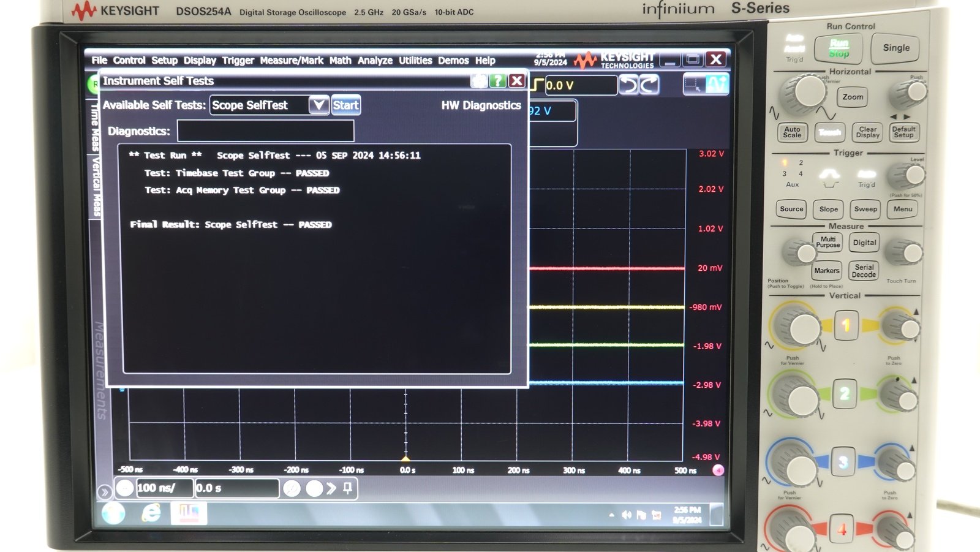Image resolution: width=980 pixels, height=552 pixels.
Task: Open the Display menu
Action: pyautogui.click(x=200, y=60)
